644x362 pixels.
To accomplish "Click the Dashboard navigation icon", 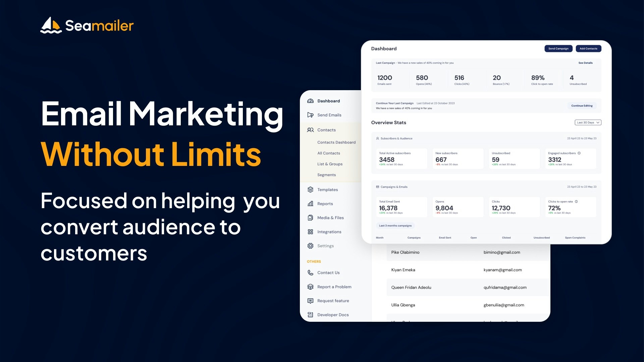I will (x=310, y=100).
